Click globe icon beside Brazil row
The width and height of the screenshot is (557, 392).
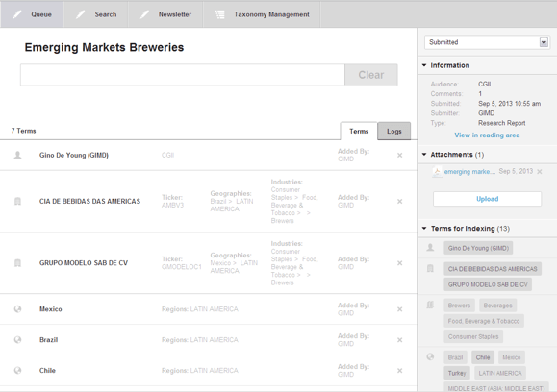point(17,339)
